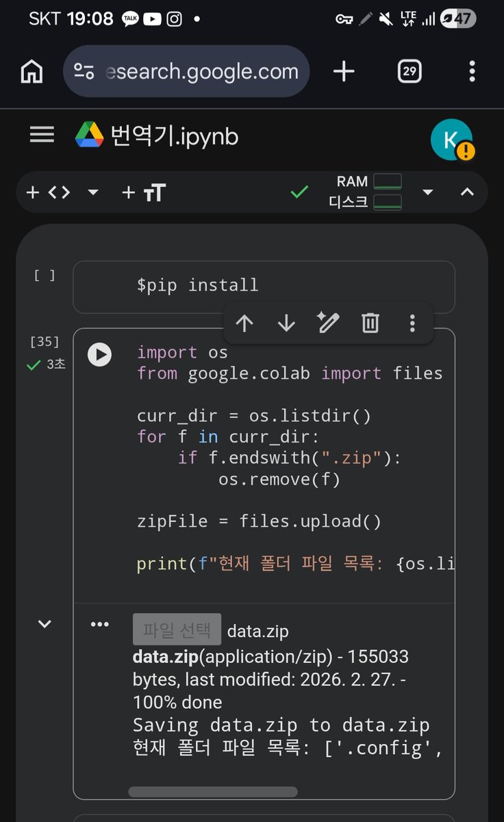Click the bold data.zip file name
This screenshot has width=504, height=822.
point(166,656)
